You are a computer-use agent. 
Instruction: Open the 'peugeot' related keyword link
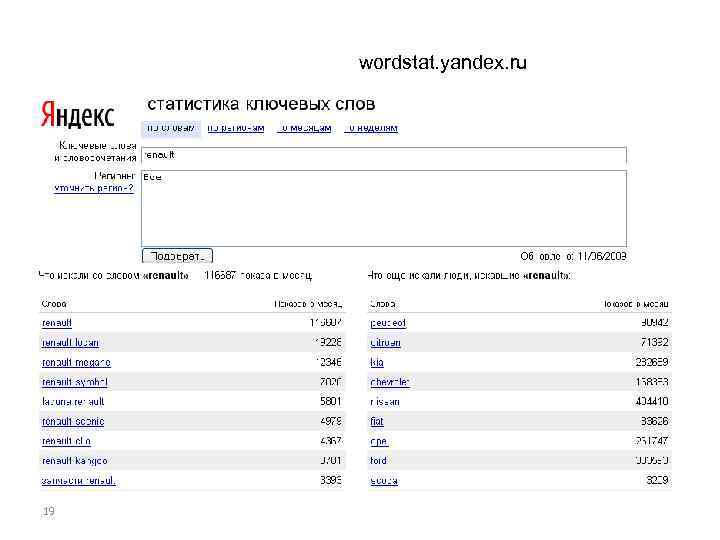pos(388,323)
